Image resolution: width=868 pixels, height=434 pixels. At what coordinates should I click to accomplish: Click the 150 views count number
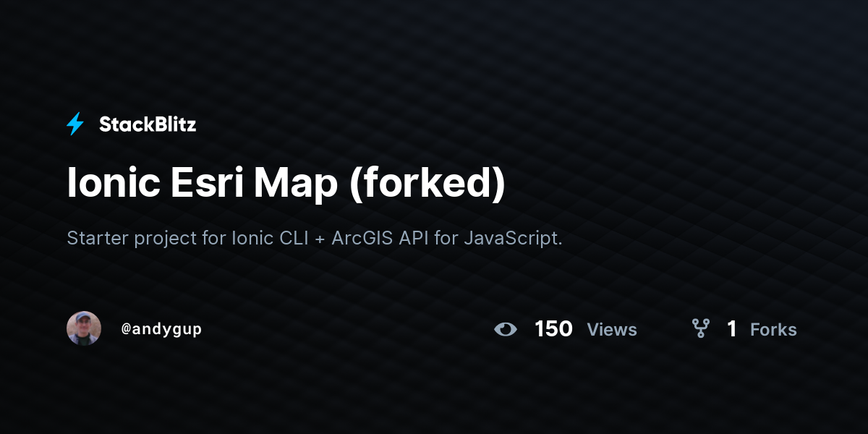coord(553,329)
